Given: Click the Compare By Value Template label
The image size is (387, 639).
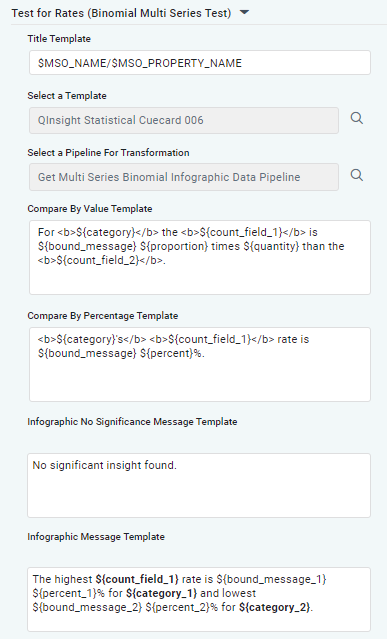Looking at the screenshot, I should [90, 209].
